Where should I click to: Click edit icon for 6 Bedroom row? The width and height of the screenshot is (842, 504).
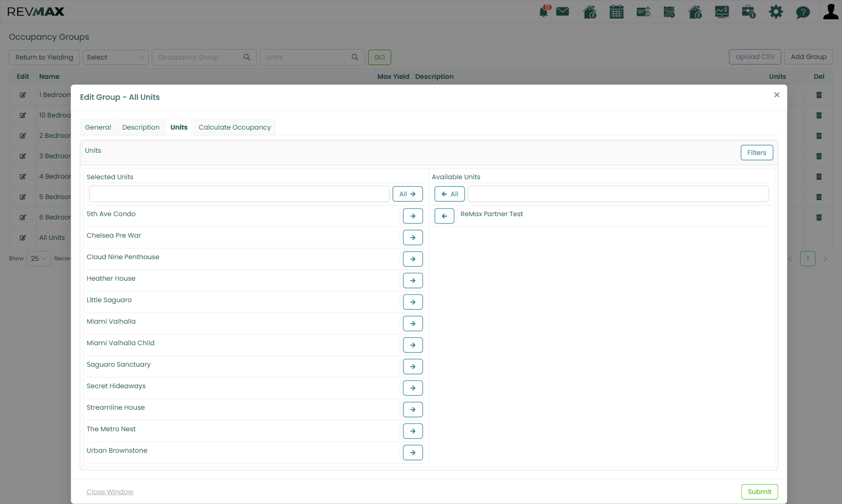[23, 217]
